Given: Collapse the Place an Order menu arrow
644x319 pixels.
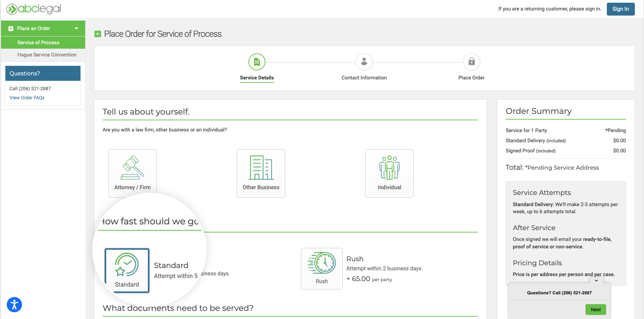Looking at the screenshot, I should point(76,28).
